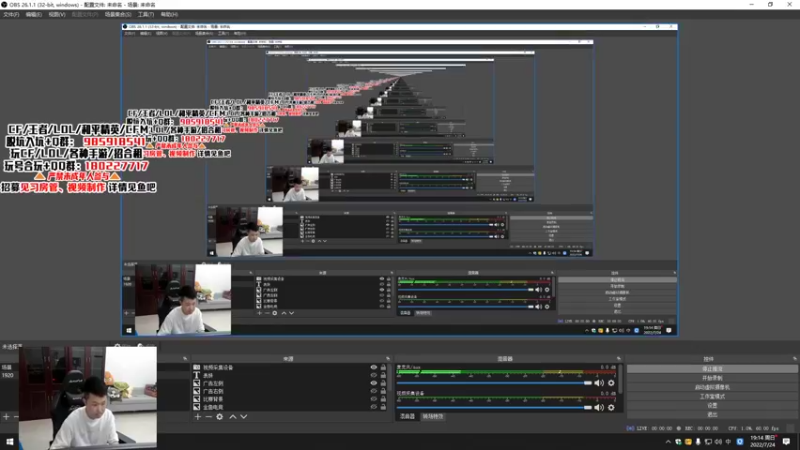The width and height of the screenshot is (800, 450).
Task: Pop out the scenes dock float icon
Action: tap(185, 359)
